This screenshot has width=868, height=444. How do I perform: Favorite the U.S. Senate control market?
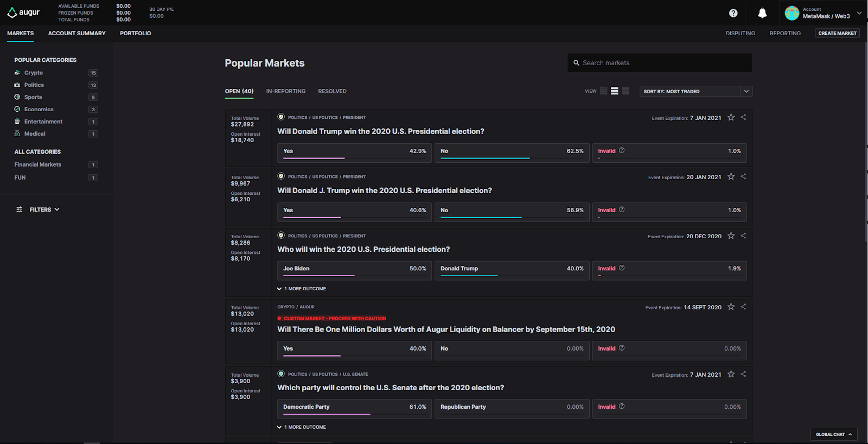pos(731,374)
